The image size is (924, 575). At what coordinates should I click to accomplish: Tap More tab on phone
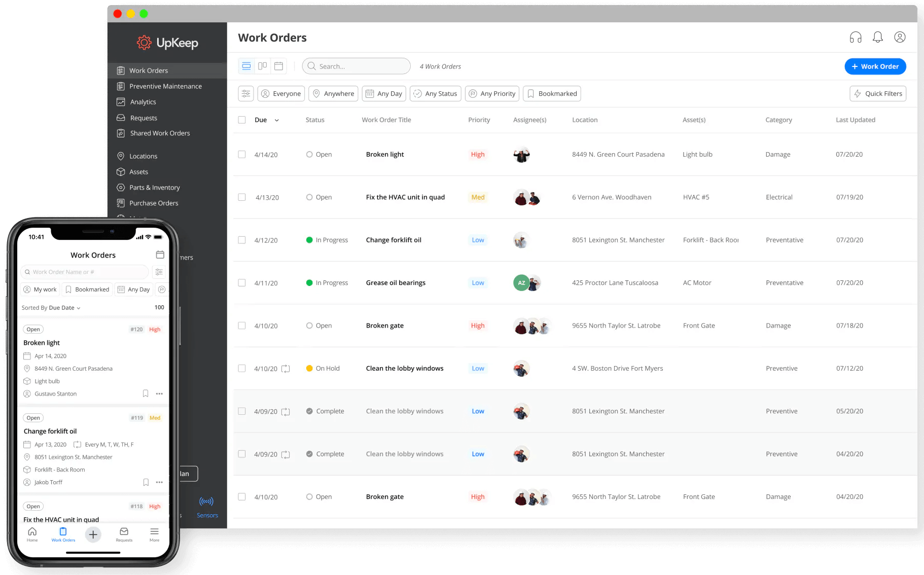point(155,534)
